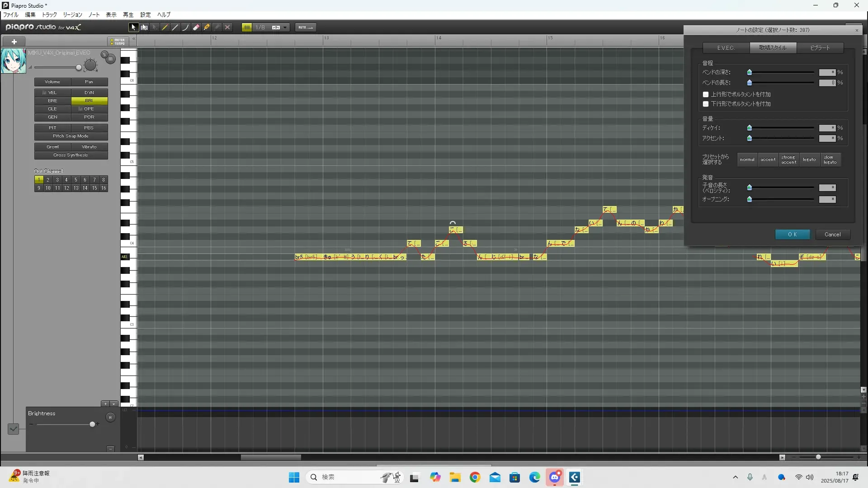Click the OK button in note settings
Viewport: 868px width, 488px height.
(x=792, y=235)
